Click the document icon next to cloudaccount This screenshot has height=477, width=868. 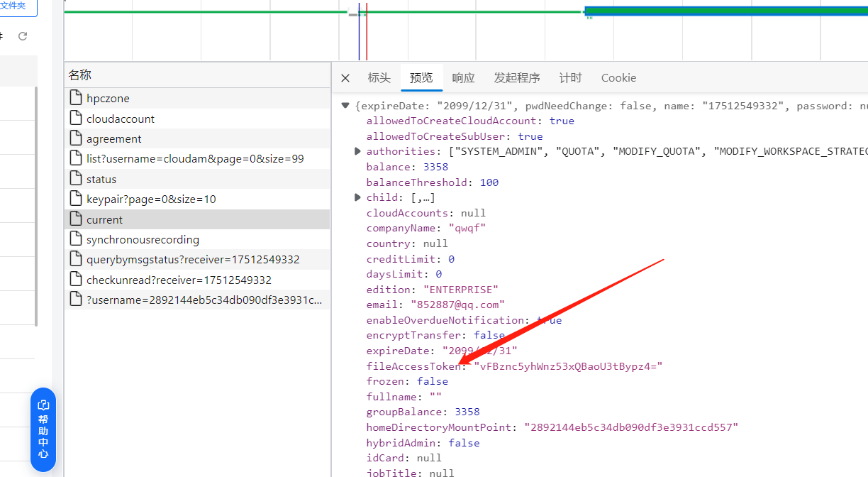pos(75,119)
